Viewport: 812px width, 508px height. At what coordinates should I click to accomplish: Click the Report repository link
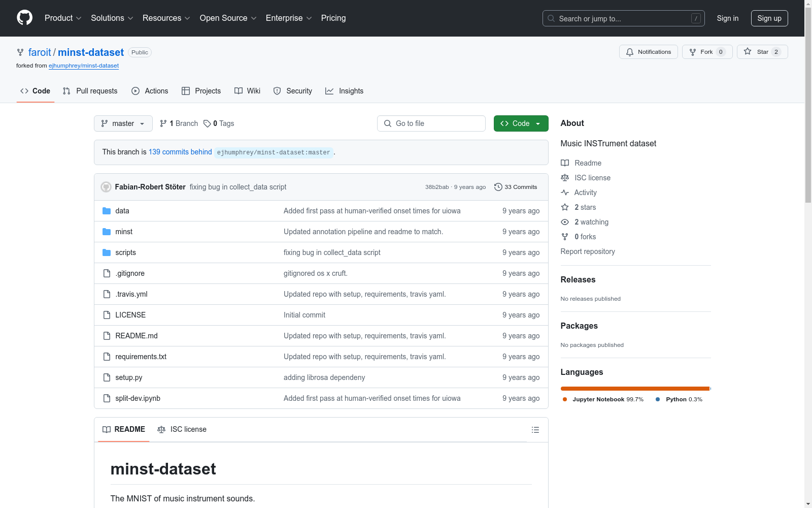click(588, 251)
